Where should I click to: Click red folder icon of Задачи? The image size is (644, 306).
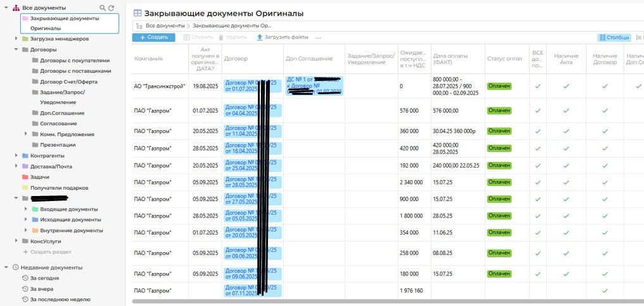pos(25,177)
